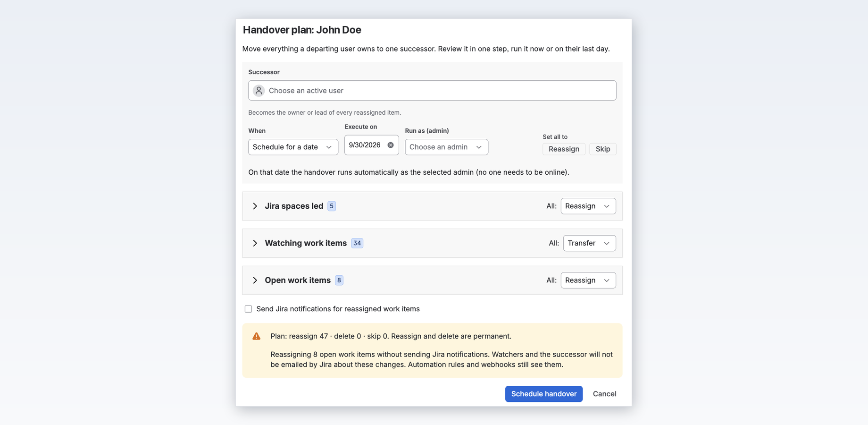This screenshot has height=425, width=868.
Task: Open the Open work items action dropdown
Action: point(588,280)
